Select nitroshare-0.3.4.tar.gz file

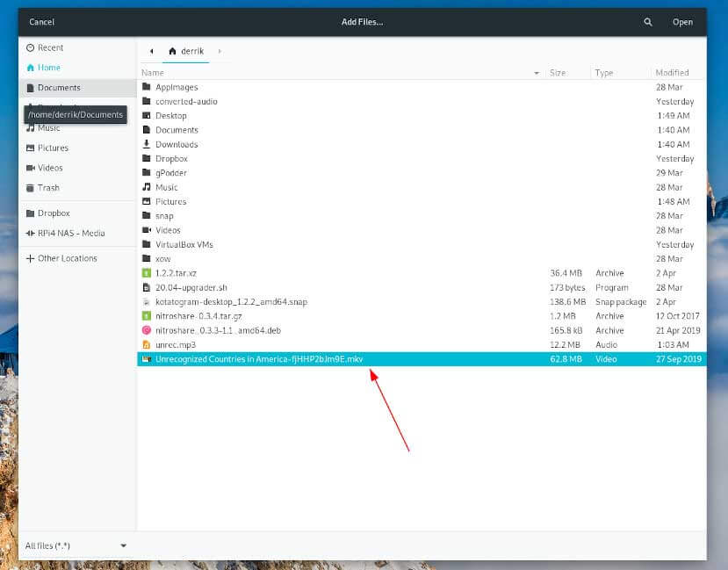click(422, 315)
